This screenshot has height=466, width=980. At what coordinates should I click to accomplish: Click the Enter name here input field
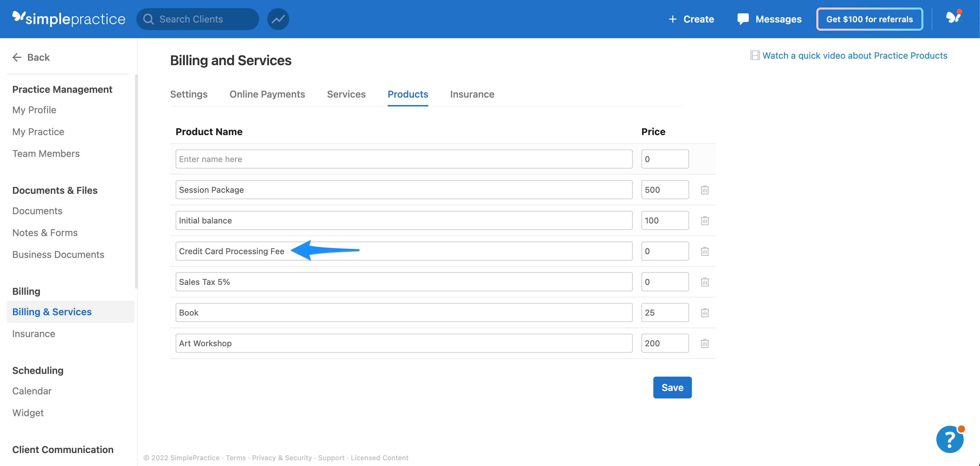(x=403, y=159)
